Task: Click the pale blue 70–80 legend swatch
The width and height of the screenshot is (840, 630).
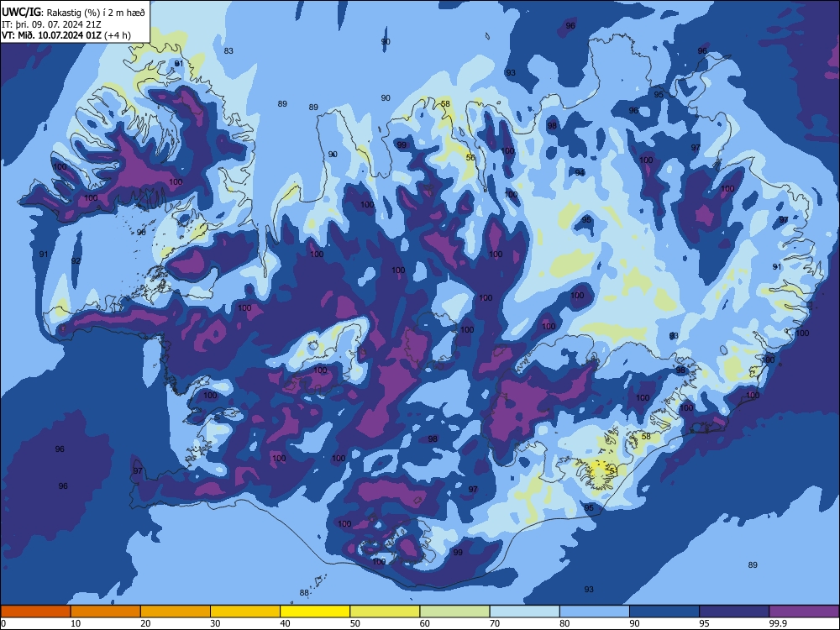Action: point(524,612)
